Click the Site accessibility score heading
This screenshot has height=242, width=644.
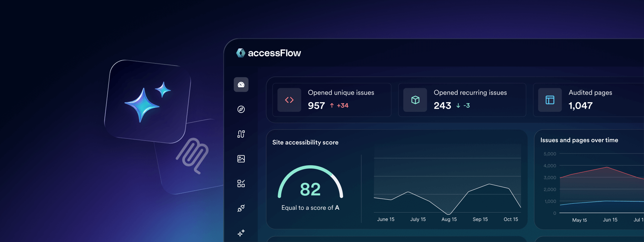point(305,142)
